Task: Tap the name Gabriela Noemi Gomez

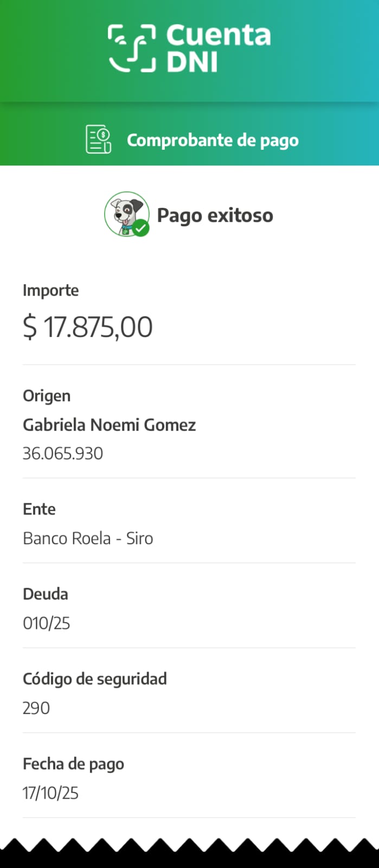Action: (x=109, y=425)
